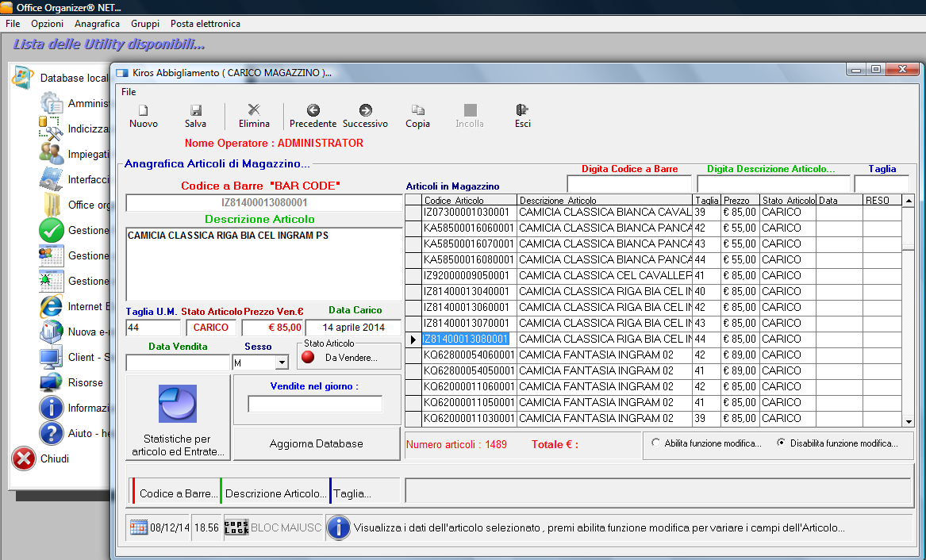Select row IZ81400013040001 in grid
Viewport: 926px width, 560px height.
[653, 292]
